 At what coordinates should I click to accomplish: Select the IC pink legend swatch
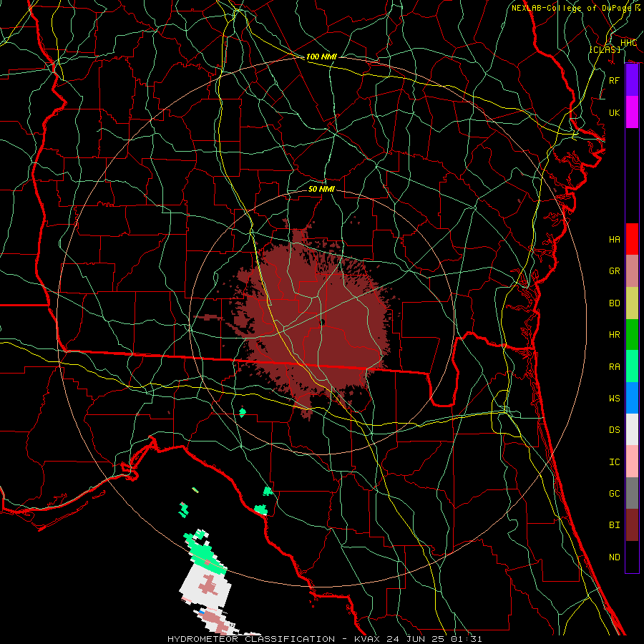click(x=632, y=462)
